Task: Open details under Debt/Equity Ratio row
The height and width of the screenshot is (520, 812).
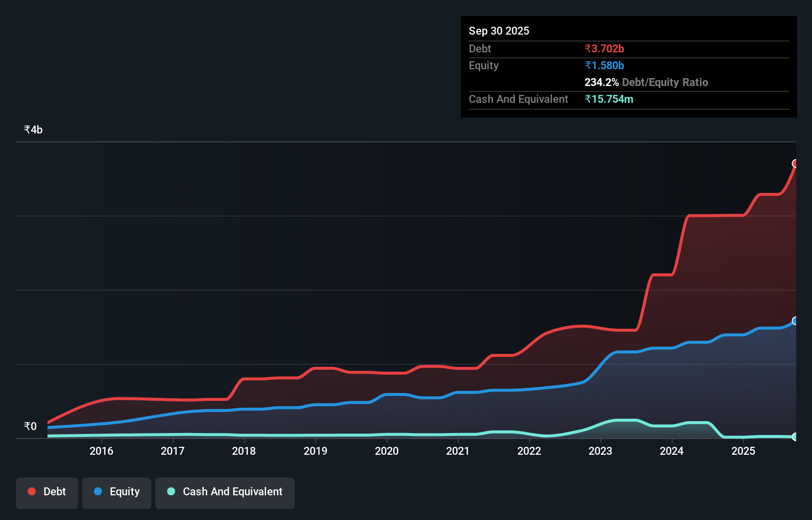Action: click(x=646, y=82)
